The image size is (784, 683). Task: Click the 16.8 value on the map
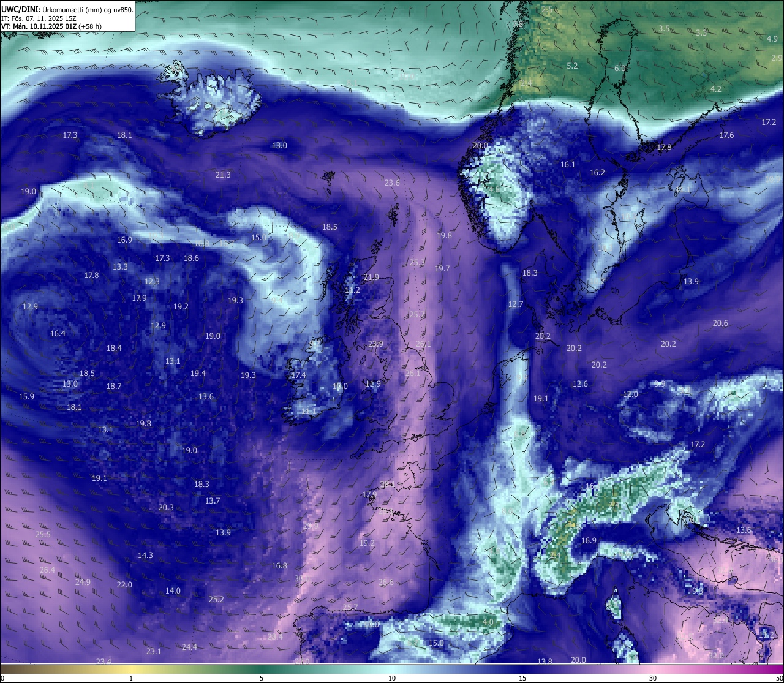pyautogui.click(x=279, y=565)
